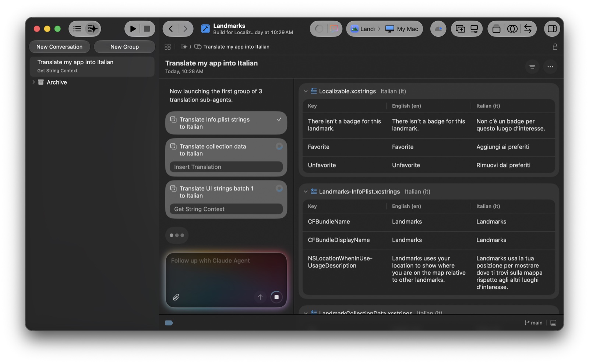Screen dimensions: 589x364
Task: Click the 'Landmarks usa la tua posizione' translation
Action: click(513, 272)
